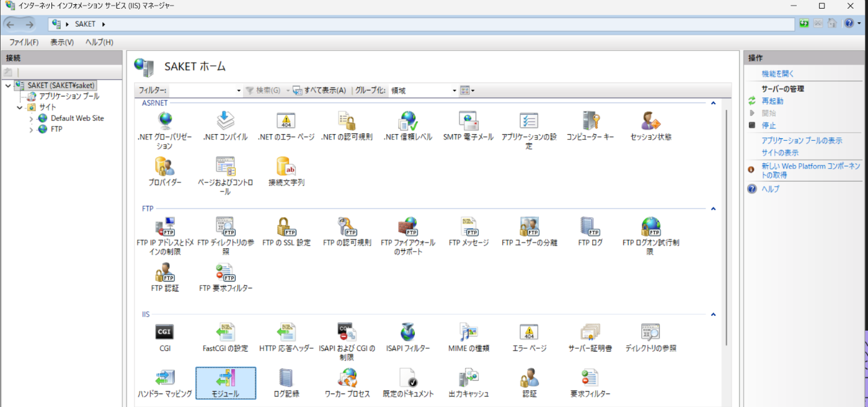Viewport: 868px width, 407px height.
Task: Open FTP の認可規則 icon
Action: pos(347,232)
